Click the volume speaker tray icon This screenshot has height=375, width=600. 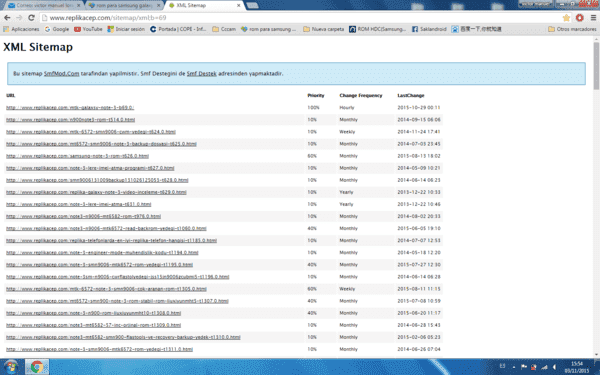point(554,367)
